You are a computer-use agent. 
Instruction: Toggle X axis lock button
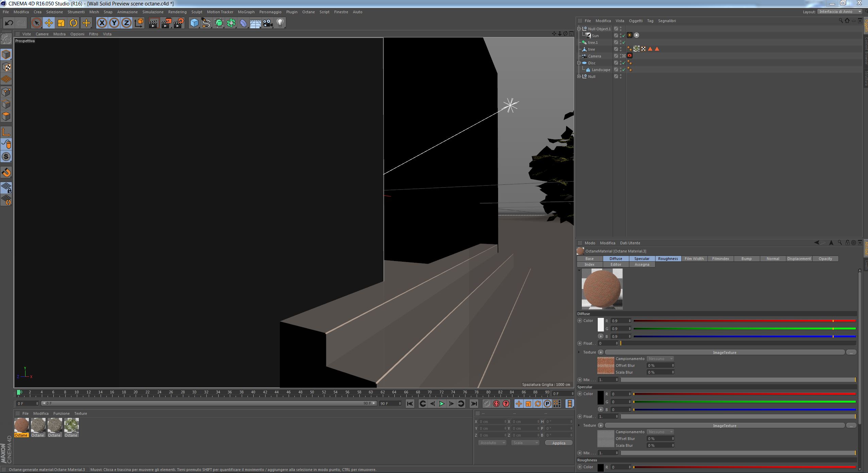click(x=102, y=23)
